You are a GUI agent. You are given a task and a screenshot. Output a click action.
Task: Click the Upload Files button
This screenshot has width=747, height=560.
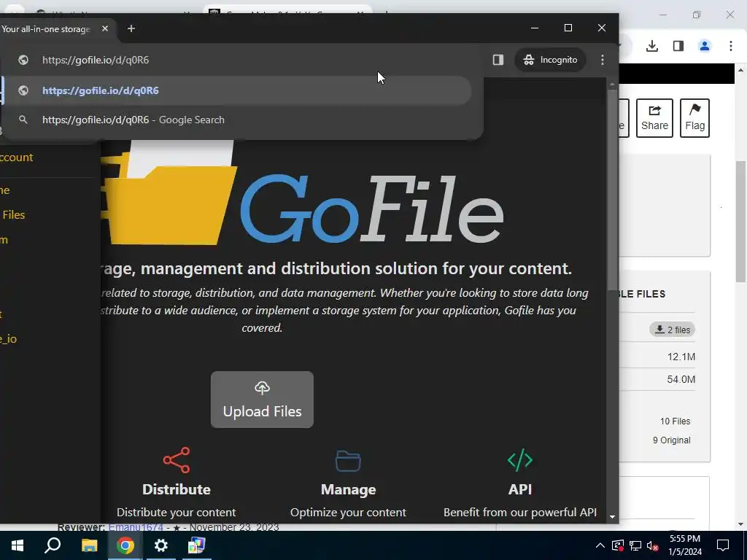point(262,400)
